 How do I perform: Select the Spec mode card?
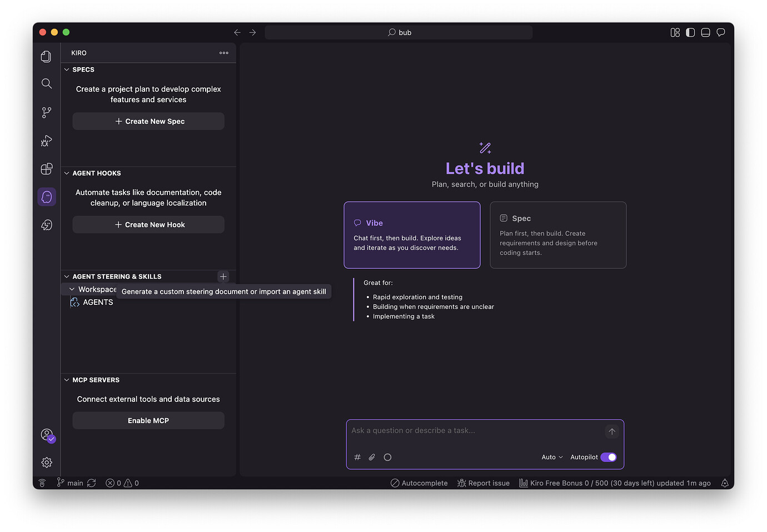(558, 235)
